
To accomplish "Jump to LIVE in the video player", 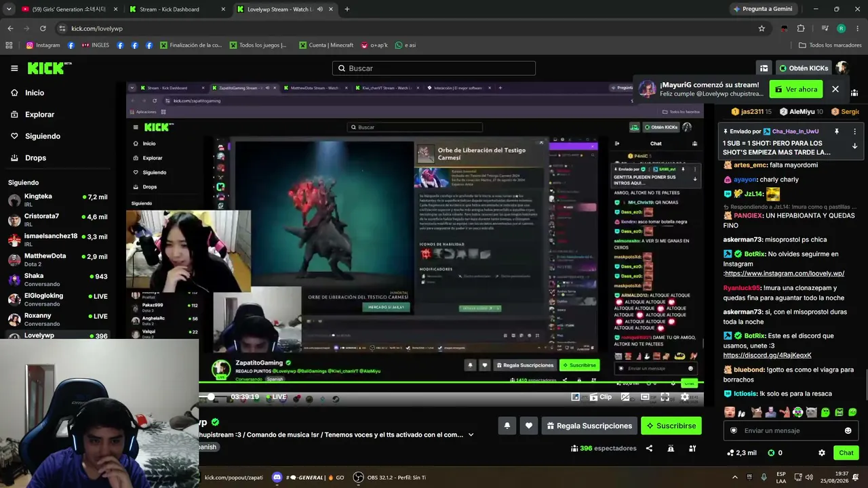I will coord(275,397).
